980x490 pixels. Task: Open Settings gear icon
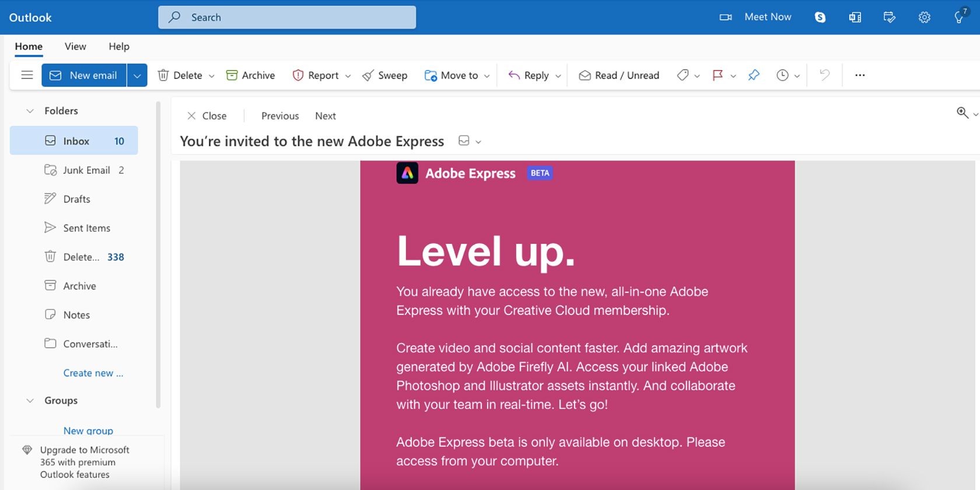(925, 17)
